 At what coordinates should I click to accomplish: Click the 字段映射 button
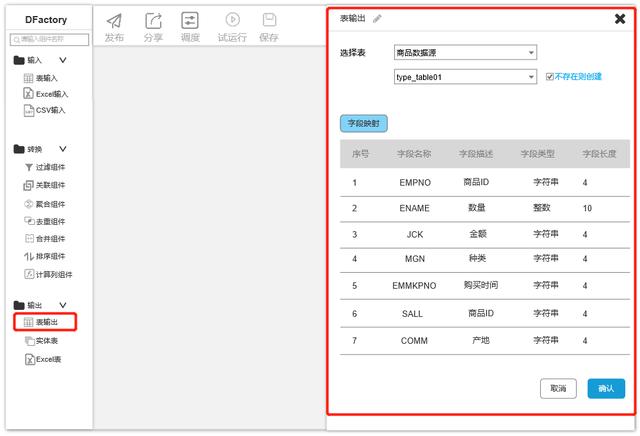click(364, 123)
